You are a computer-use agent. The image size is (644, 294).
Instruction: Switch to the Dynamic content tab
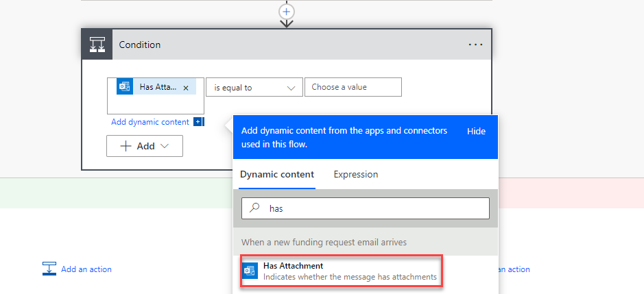(276, 175)
